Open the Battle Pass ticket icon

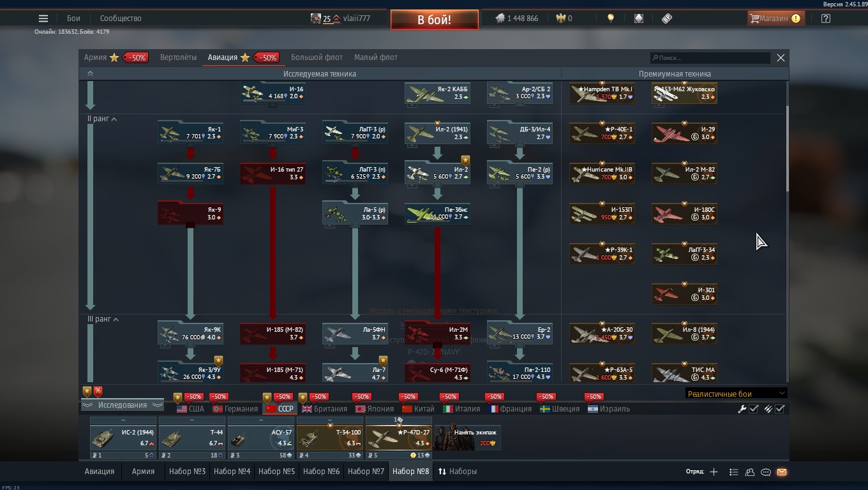coord(667,19)
